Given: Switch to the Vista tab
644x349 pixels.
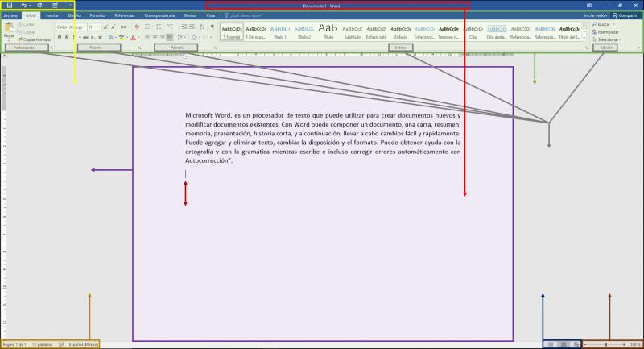Looking at the screenshot, I should (210, 15).
